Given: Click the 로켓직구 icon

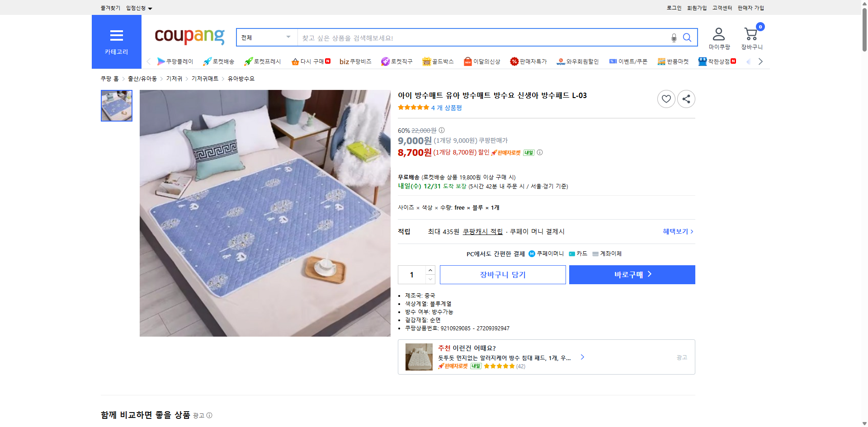Looking at the screenshot, I should [385, 61].
